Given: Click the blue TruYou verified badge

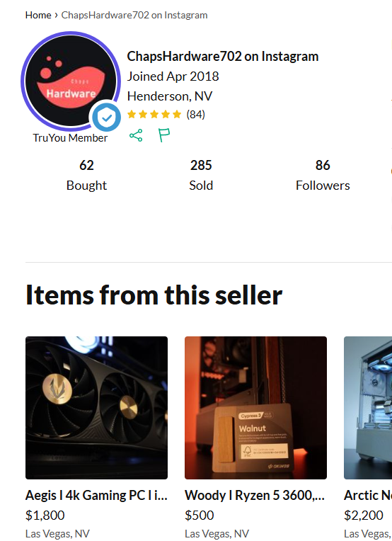Looking at the screenshot, I should click(107, 118).
